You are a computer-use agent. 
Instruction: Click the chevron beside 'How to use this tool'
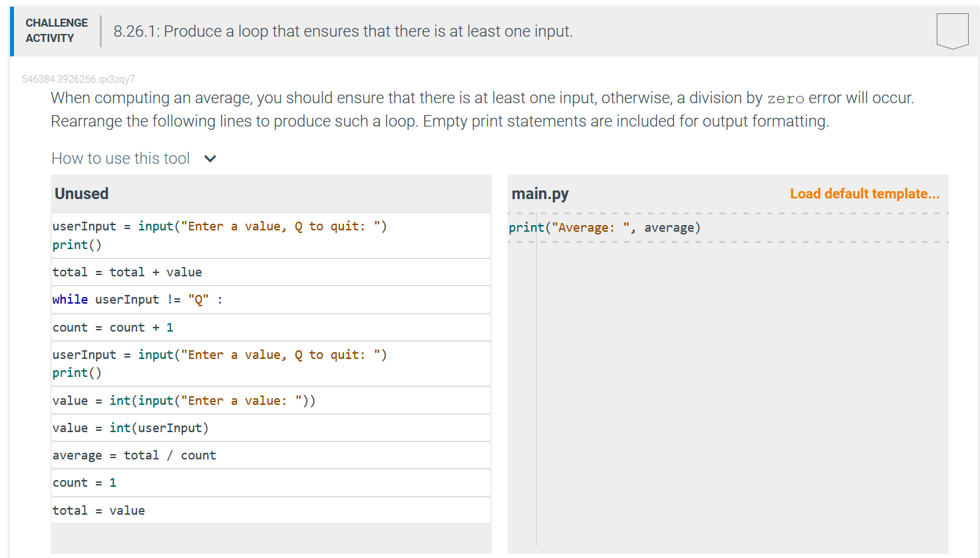210,158
